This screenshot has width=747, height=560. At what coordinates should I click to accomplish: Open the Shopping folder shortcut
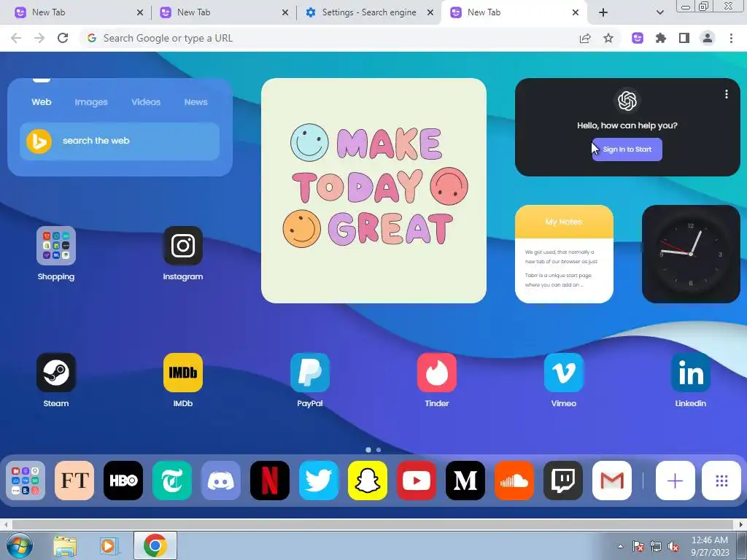click(56, 246)
